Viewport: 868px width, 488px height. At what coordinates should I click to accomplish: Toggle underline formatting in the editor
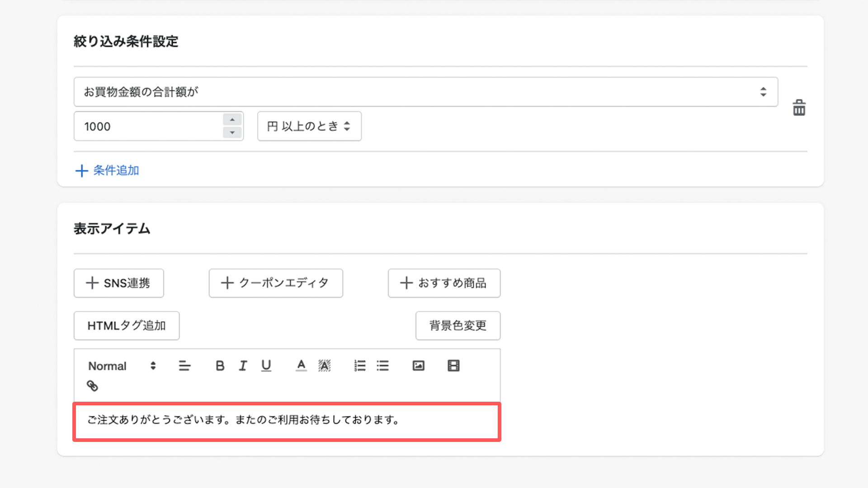266,366
